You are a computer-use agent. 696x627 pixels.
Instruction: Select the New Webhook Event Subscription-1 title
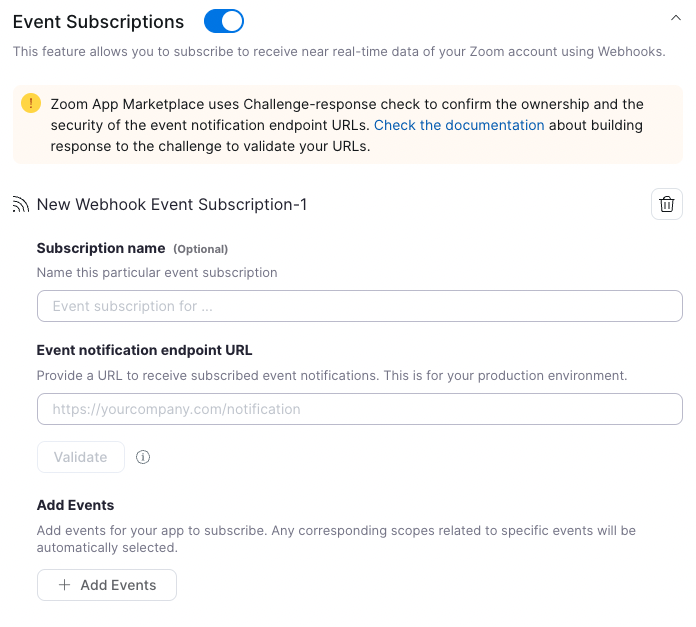(x=171, y=205)
